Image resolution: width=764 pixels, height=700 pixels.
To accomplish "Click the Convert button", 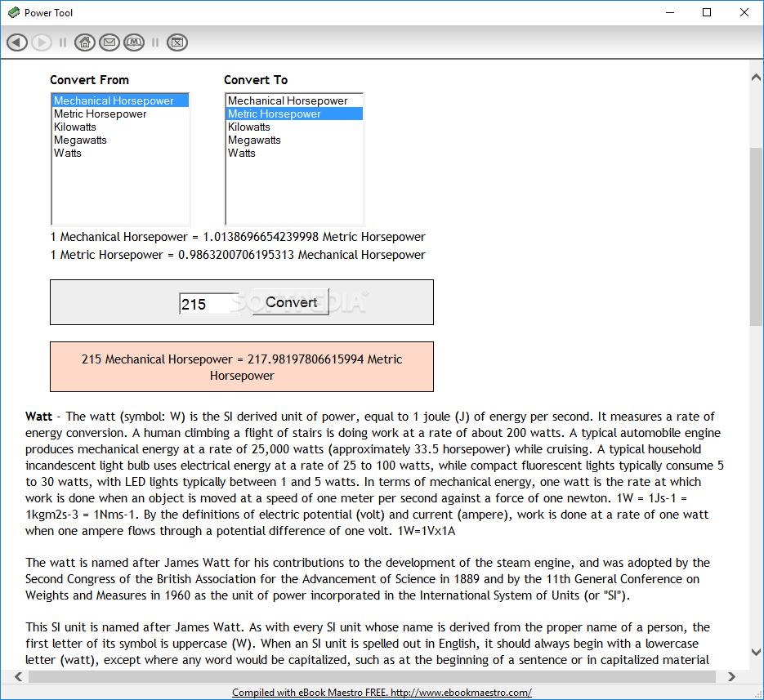I will point(291,302).
